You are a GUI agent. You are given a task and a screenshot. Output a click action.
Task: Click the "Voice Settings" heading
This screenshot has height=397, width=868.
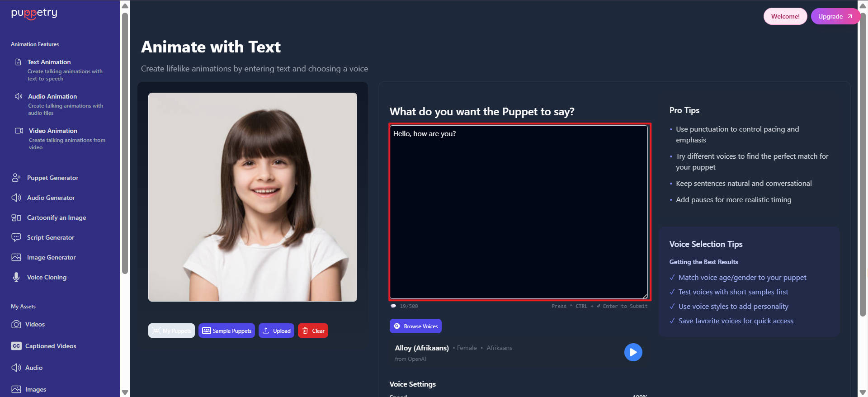point(413,384)
